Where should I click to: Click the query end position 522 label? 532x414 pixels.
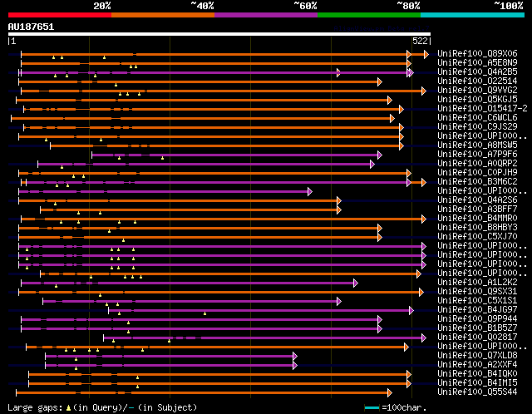pyautogui.click(x=420, y=41)
